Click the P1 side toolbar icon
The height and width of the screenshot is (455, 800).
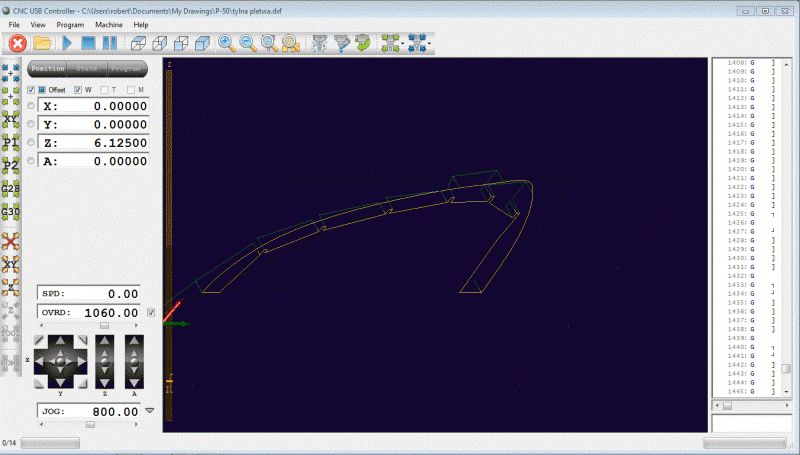(11, 142)
